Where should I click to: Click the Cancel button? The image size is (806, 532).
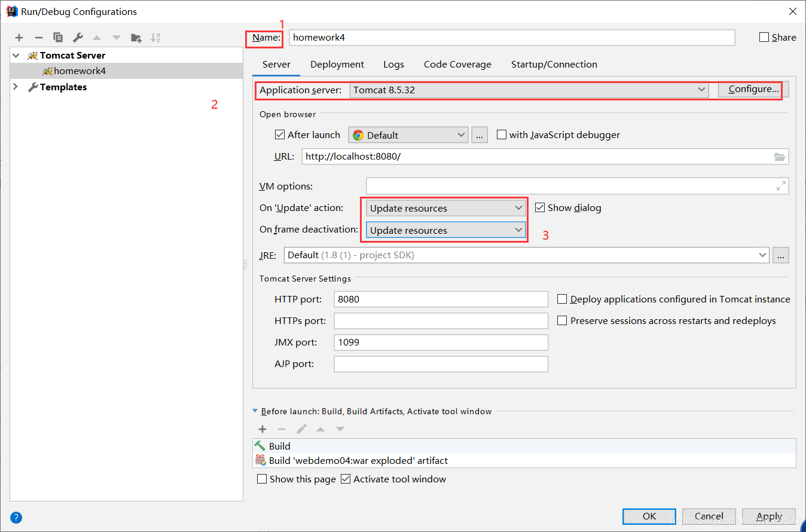coord(709,516)
